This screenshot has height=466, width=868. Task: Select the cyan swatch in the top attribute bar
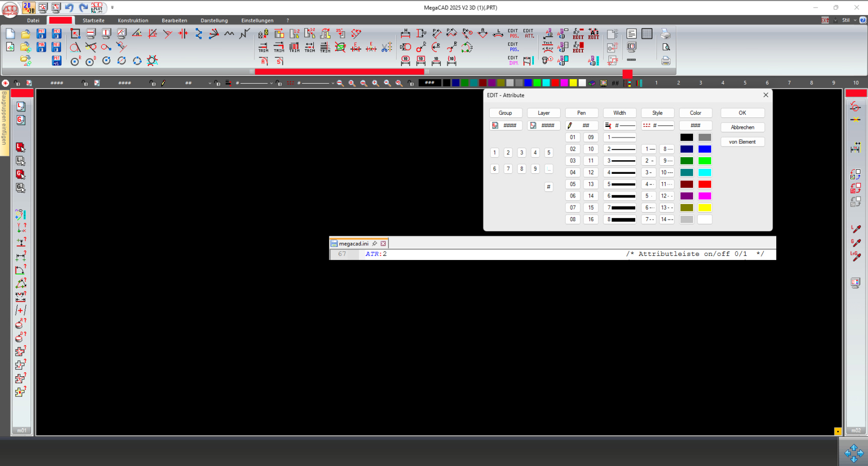(x=546, y=83)
